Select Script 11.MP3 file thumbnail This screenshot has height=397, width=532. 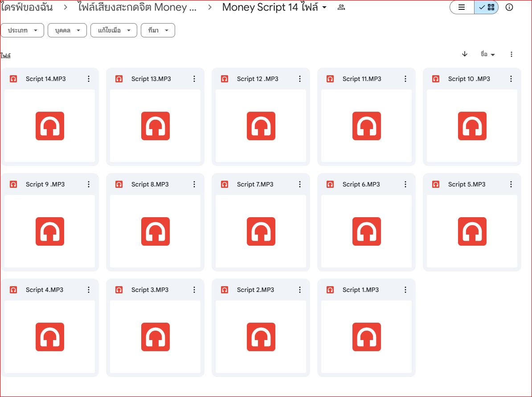[x=366, y=126]
